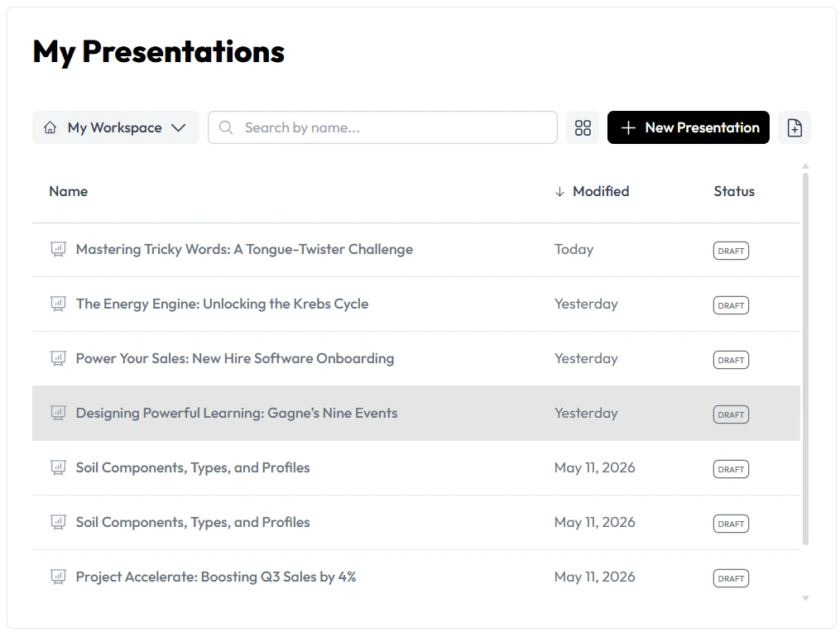This screenshot has height=637, width=840.
Task: Click the scrollbar up arrow
Action: [805, 166]
